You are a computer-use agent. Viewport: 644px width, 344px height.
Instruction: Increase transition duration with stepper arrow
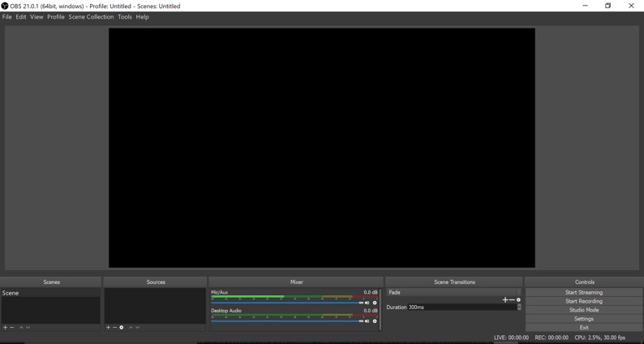[x=519, y=305]
